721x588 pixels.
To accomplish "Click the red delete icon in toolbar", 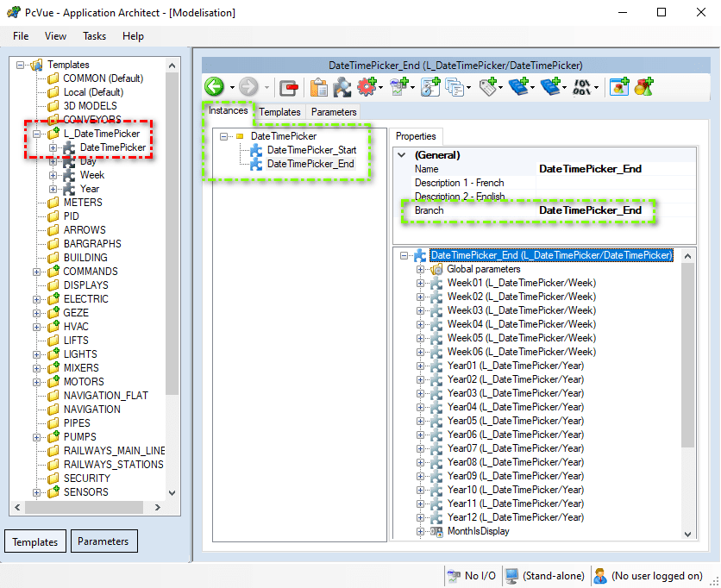I will coord(288,87).
